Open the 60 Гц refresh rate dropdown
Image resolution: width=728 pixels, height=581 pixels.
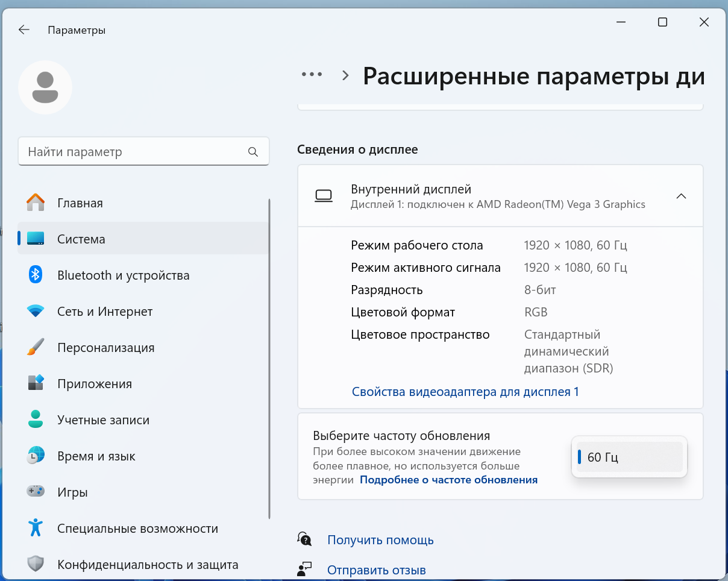(x=629, y=457)
